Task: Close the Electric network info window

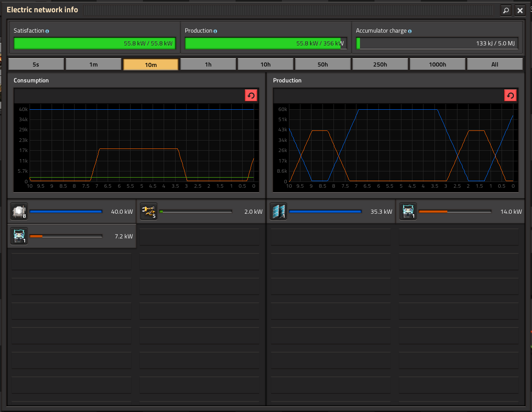Action: [x=520, y=10]
